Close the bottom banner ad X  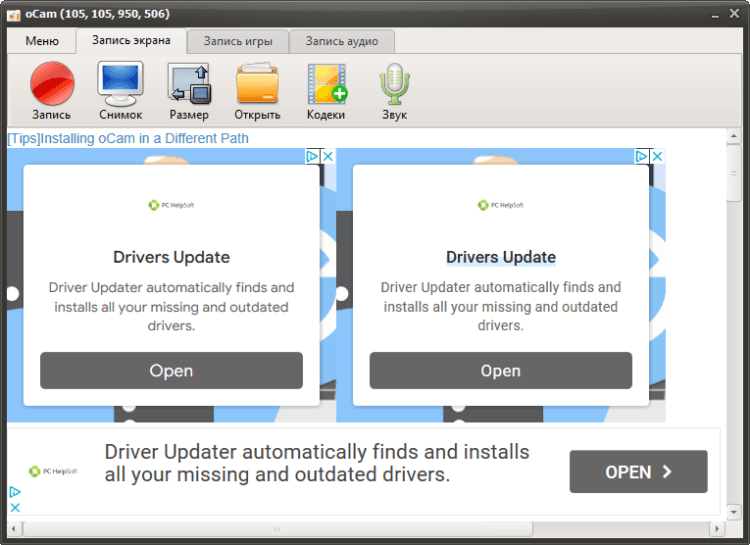pyautogui.click(x=15, y=508)
